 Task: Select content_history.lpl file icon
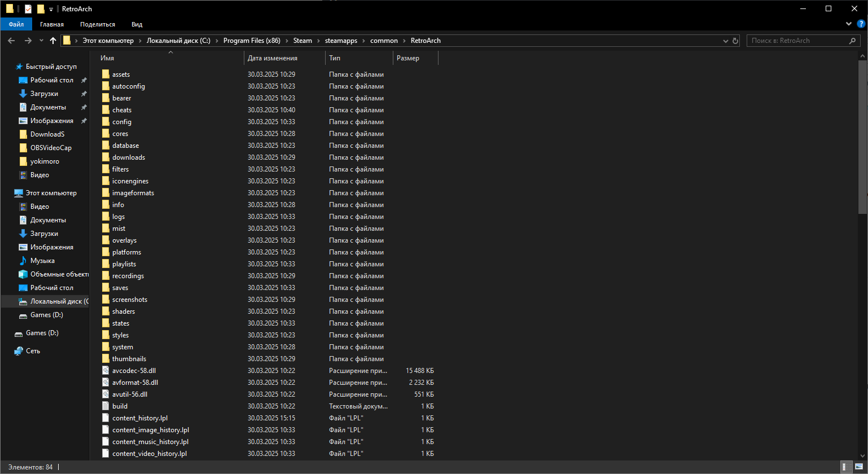point(106,418)
